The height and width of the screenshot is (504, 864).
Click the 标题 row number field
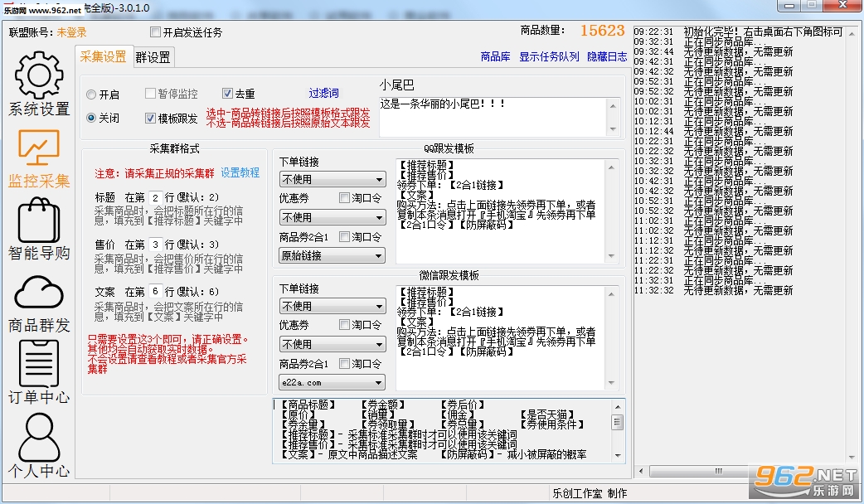tap(155, 197)
